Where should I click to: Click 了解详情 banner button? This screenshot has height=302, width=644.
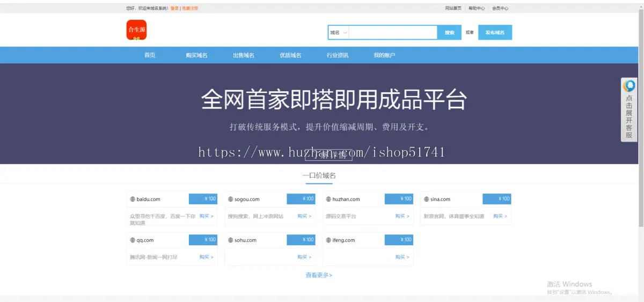[328, 155]
